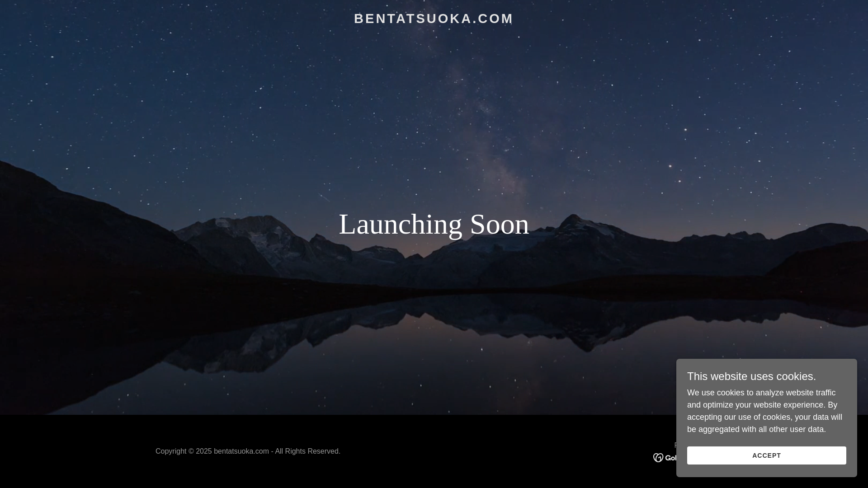Click the partially hidden GoDaddy wordmark text
This screenshot has width=868, height=488.
(x=671, y=458)
